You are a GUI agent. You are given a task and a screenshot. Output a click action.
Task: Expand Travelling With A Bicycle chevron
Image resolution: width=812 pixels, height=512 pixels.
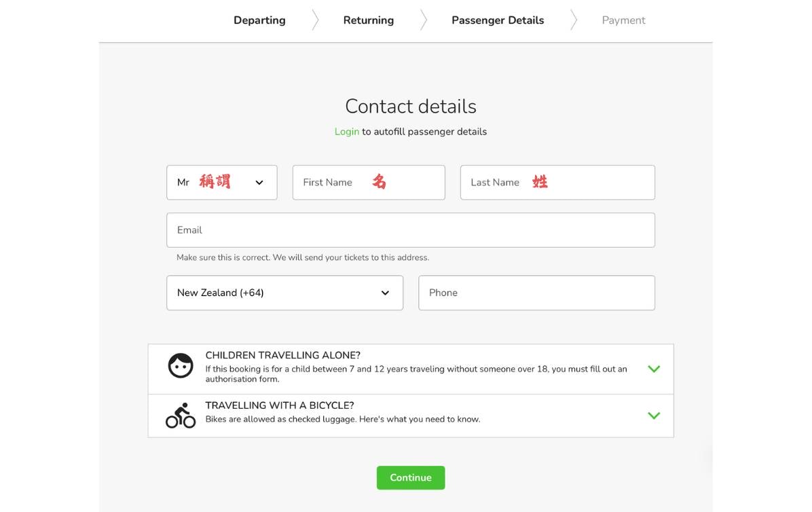(654, 416)
